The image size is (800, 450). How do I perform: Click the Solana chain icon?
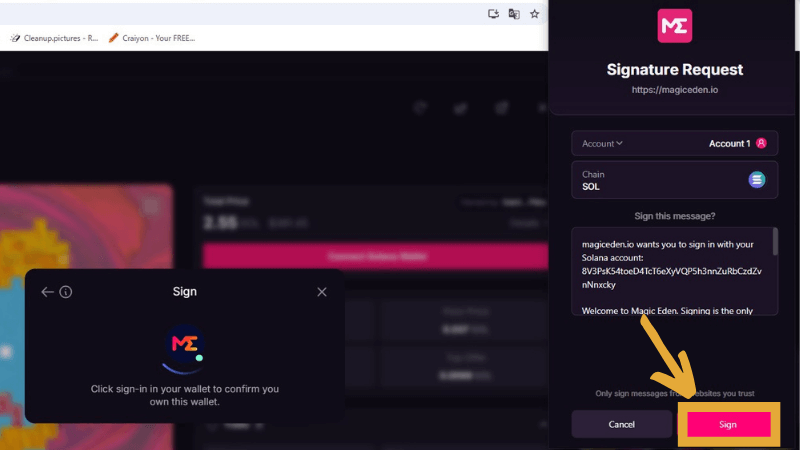(x=757, y=180)
